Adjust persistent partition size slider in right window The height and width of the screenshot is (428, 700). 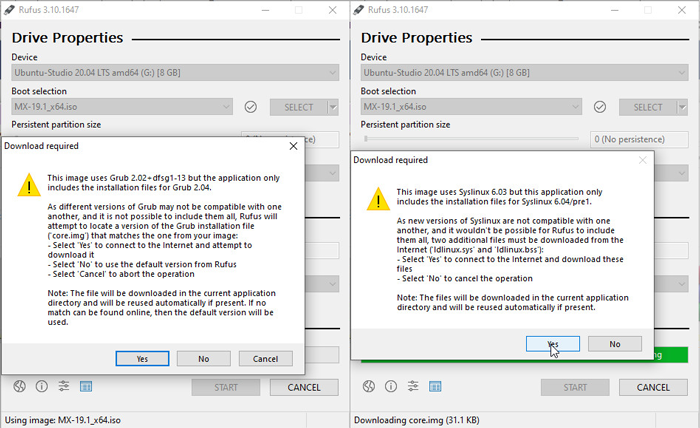[469, 139]
